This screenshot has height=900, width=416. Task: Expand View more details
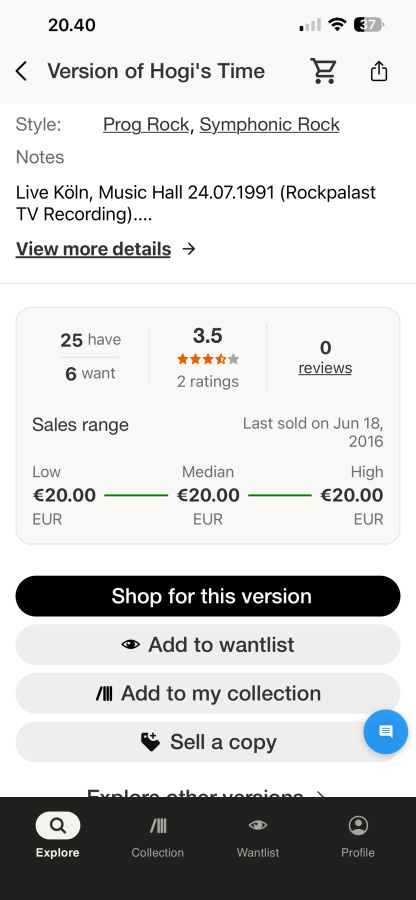click(x=94, y=249)
